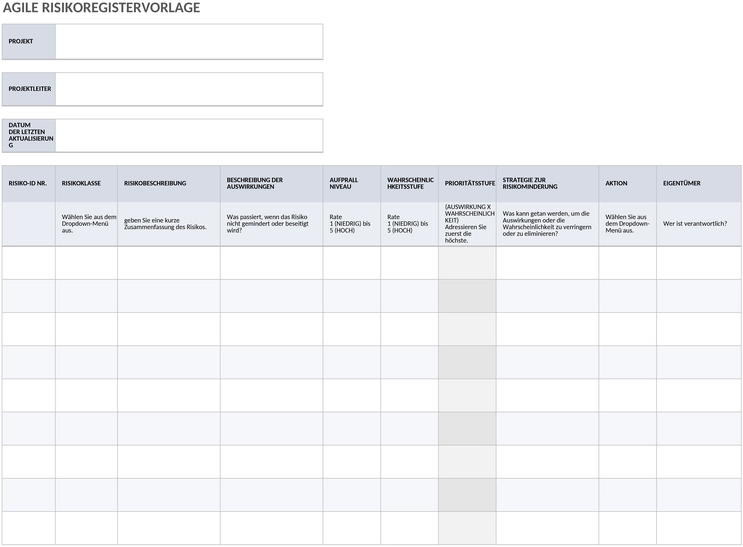Click the AUFPRALL NIVEAU column header
The width and height of the screenshot is (743, 547).
coord(352,183)
